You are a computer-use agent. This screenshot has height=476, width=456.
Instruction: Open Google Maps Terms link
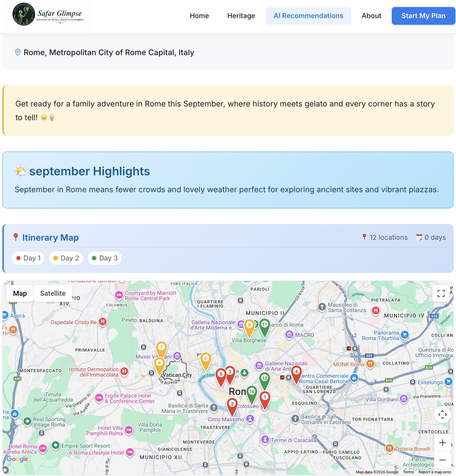pos(408,472)
